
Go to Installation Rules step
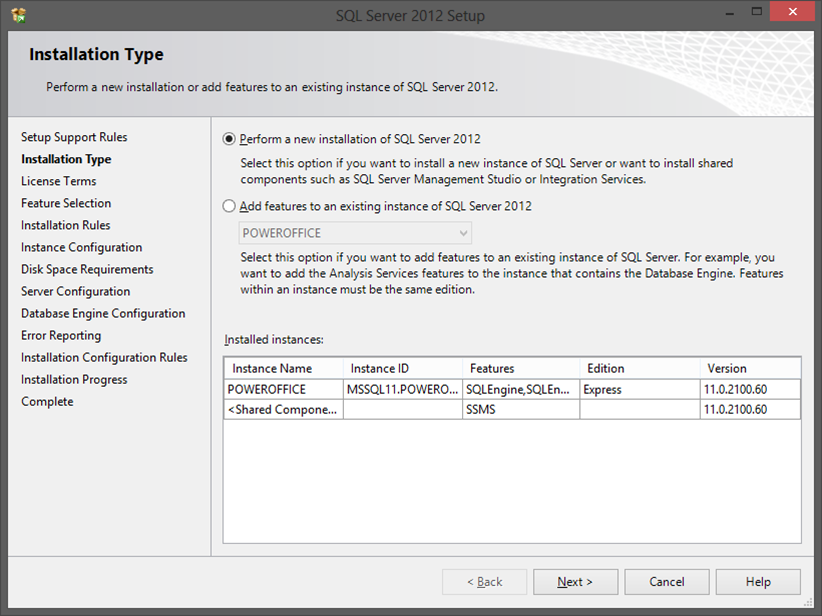click(x=66, y=225)
